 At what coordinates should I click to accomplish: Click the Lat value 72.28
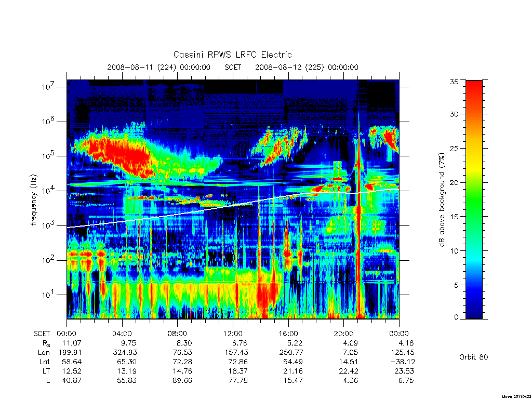[x=182, y=362]
